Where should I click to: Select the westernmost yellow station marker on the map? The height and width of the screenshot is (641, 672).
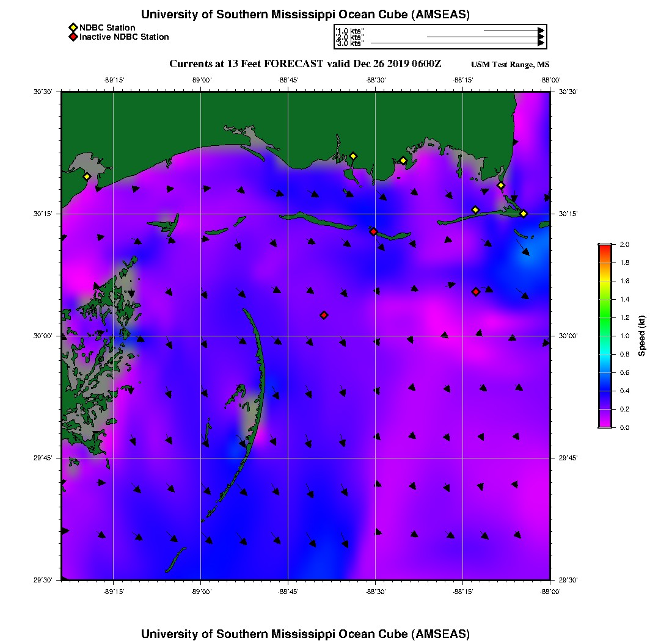87,176
